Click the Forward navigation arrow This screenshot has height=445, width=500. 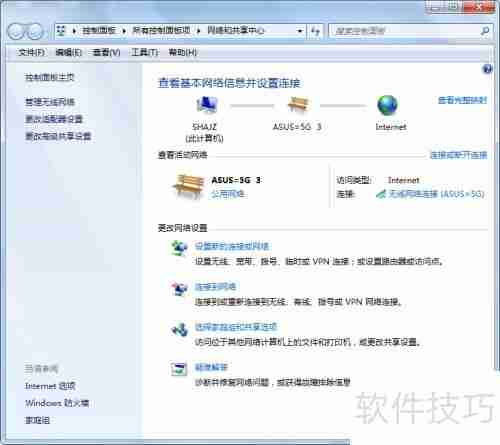(x=35, y=31)
